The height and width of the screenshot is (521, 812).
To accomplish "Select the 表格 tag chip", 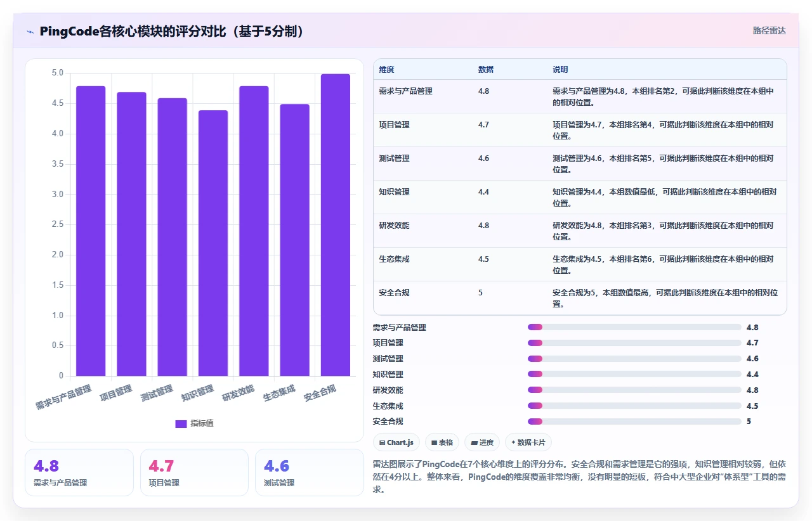I will [x=442, y=442].
